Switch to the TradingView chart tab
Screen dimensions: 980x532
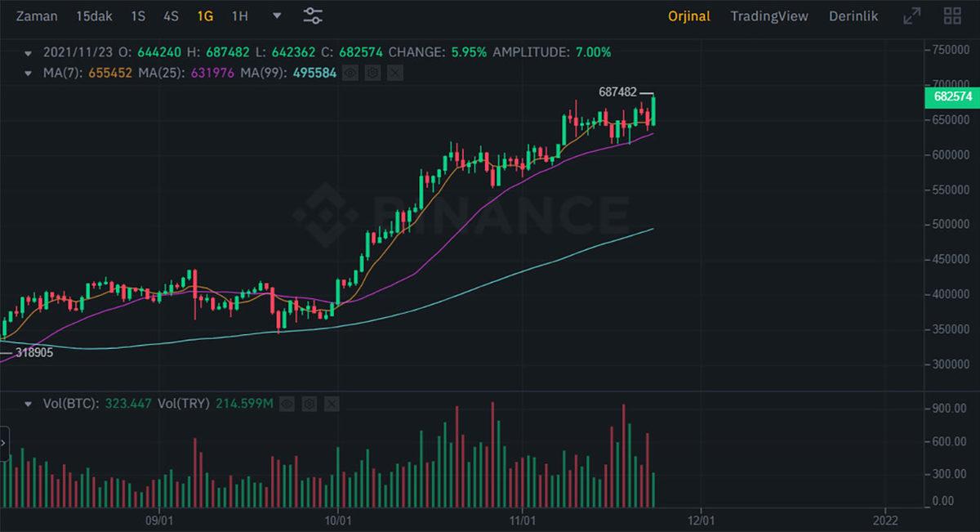click(768, 16)
